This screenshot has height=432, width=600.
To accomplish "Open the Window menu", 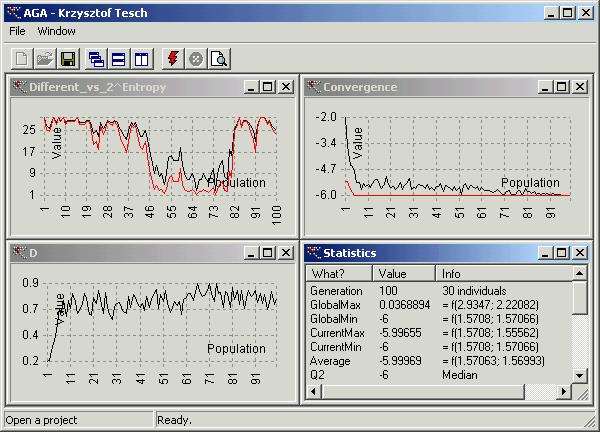I will coord(56,31).
